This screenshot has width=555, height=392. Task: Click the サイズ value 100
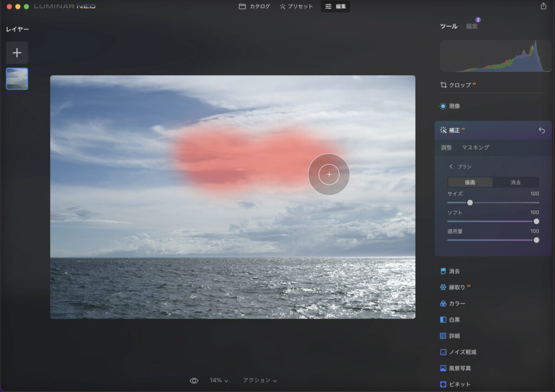pyautogui.click(x=534, y=194)
